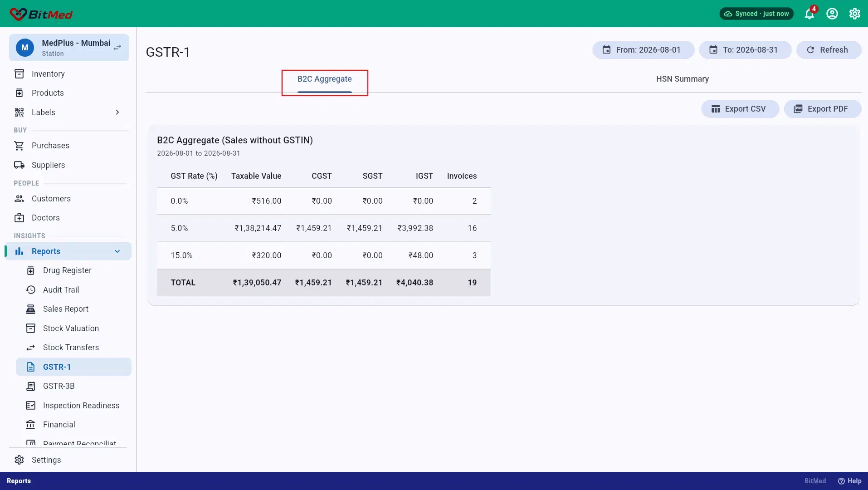Select total IGST ₹4,040.38

point(415,283)
